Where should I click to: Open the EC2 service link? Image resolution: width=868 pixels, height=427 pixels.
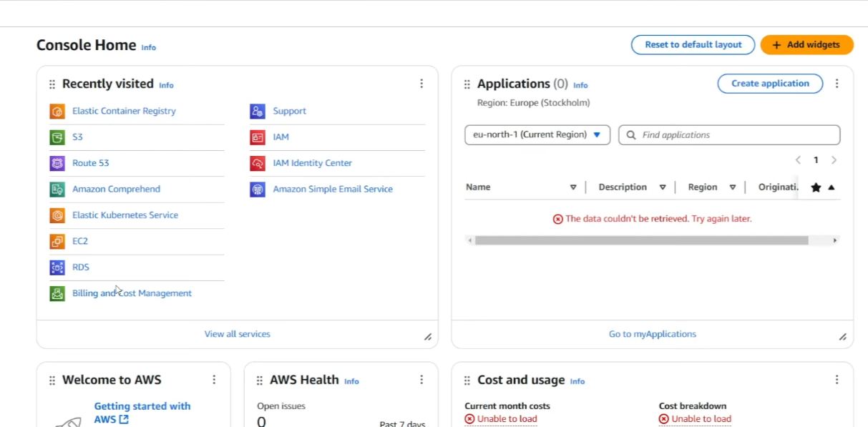[80, 241]
